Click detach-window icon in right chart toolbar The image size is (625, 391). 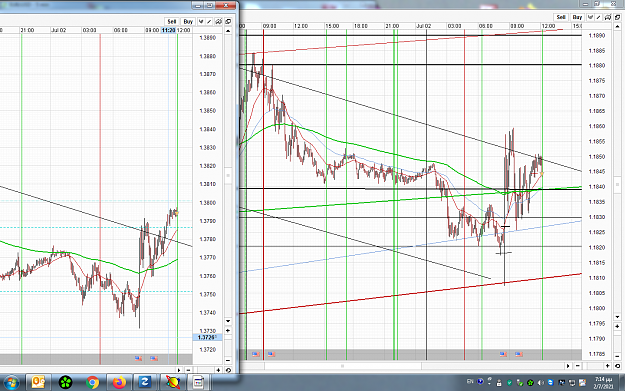point(617,17)
